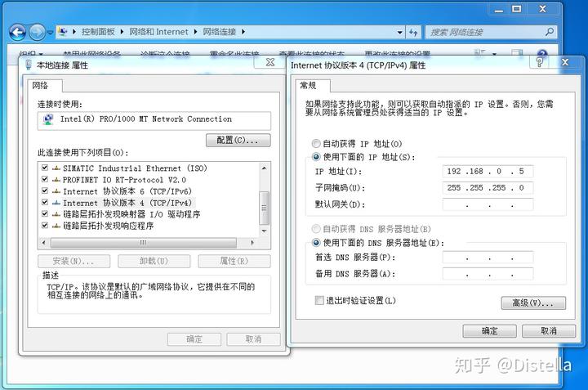Select SIMATIC Industrial Ethernet (ISO) list item
The height and width of the screenshot is (390, 588).
[x=135, y=168]
